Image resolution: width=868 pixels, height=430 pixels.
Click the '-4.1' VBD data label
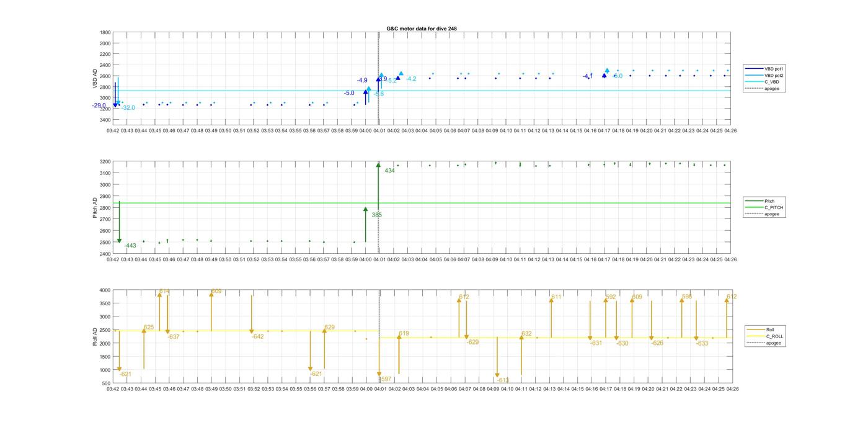[588, 76]
